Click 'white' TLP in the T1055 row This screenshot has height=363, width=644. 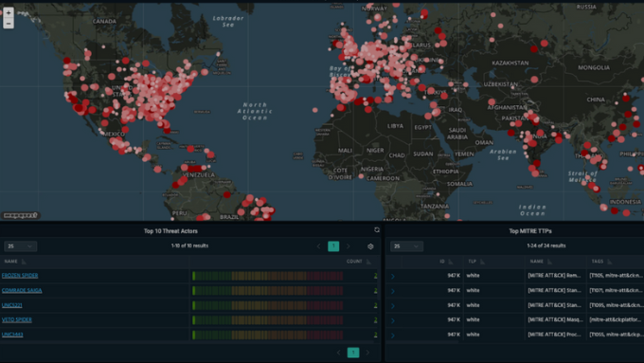pos(474,335)
